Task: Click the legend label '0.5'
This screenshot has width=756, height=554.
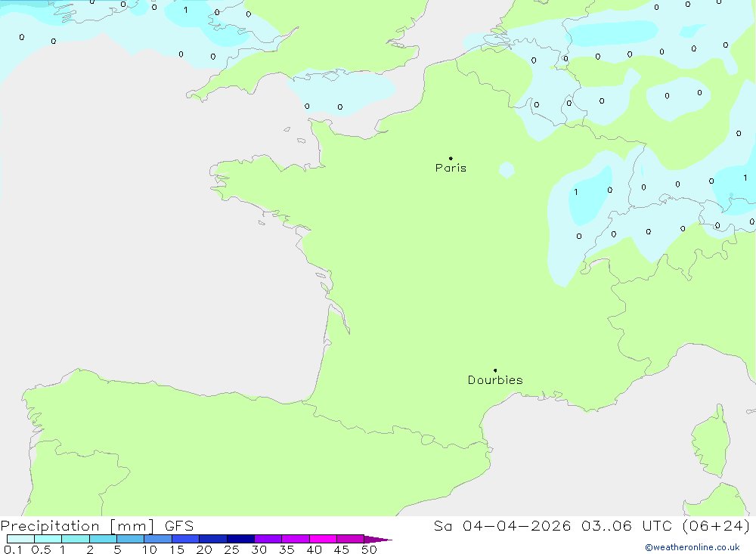Action: 41,549
